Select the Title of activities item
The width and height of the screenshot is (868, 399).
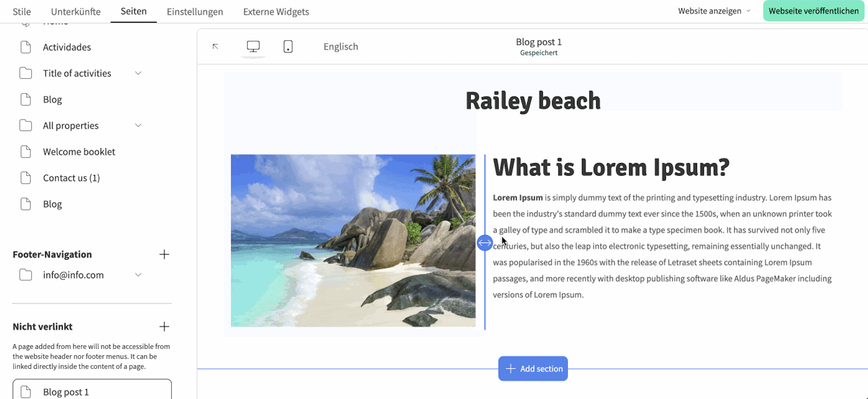[x=77, y=73]
